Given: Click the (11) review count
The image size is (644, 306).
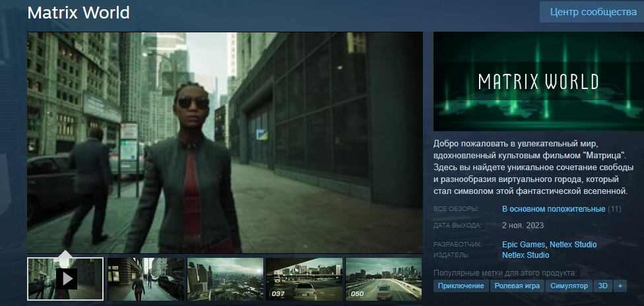Looking at the screenshot, I should (x=614, y=209).
